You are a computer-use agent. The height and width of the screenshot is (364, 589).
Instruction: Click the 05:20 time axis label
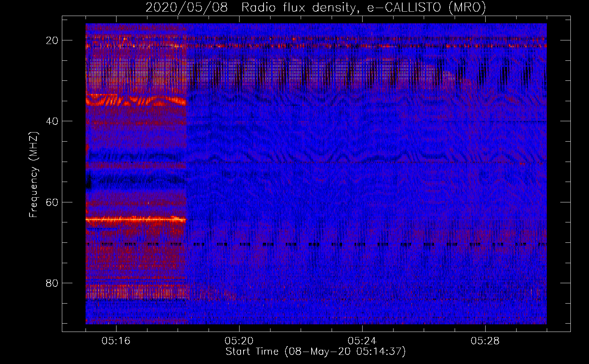click(x=239, y=341)
